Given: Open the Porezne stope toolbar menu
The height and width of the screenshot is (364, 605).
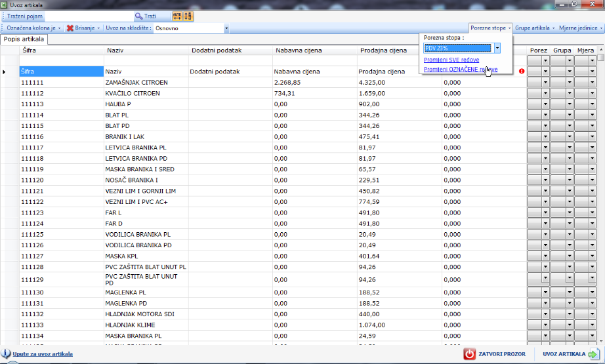Looking at the screenshot, I should (490, 28).
